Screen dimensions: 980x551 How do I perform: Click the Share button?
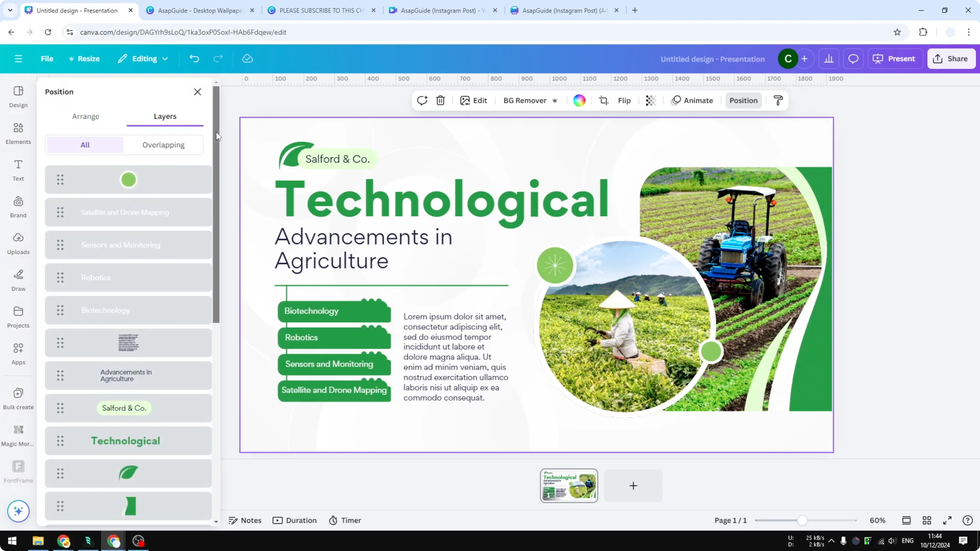951,59
